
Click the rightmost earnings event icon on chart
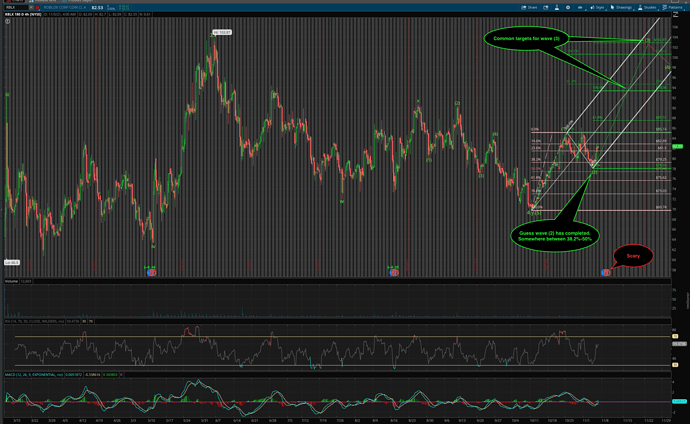pyautogui.click(x=606, y=272)
